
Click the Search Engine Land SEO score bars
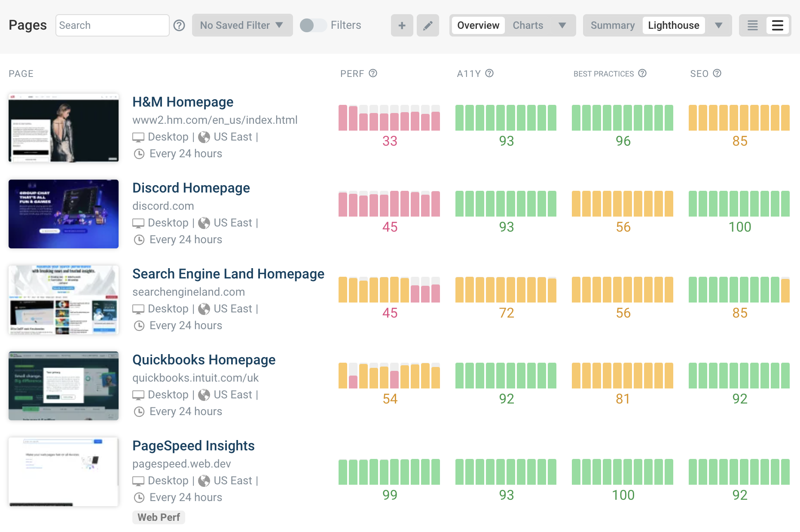739,290
